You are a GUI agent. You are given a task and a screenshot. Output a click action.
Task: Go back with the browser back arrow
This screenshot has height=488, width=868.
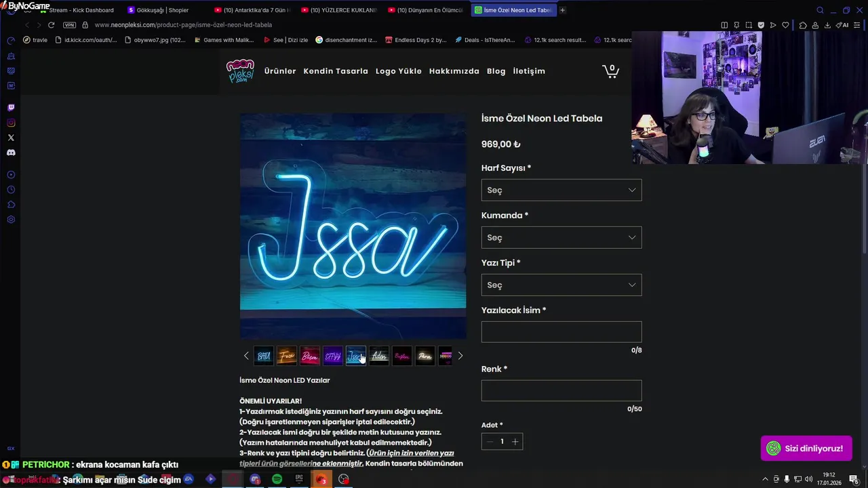click(x=27, y=25)
